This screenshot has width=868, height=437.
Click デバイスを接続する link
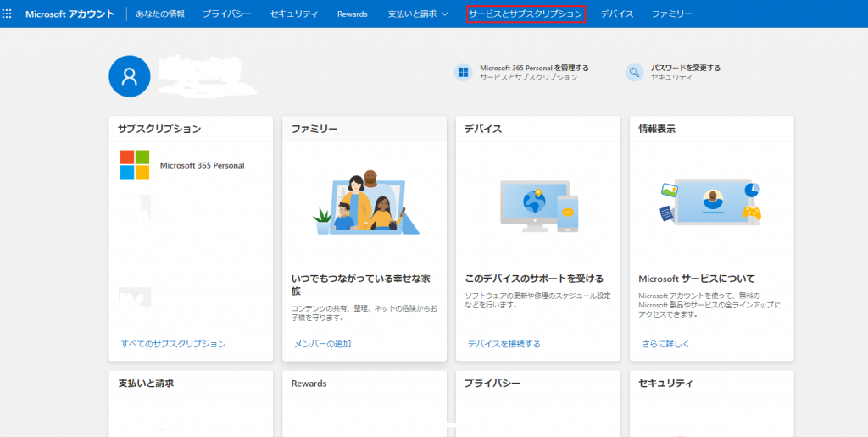tap(504, 344)
